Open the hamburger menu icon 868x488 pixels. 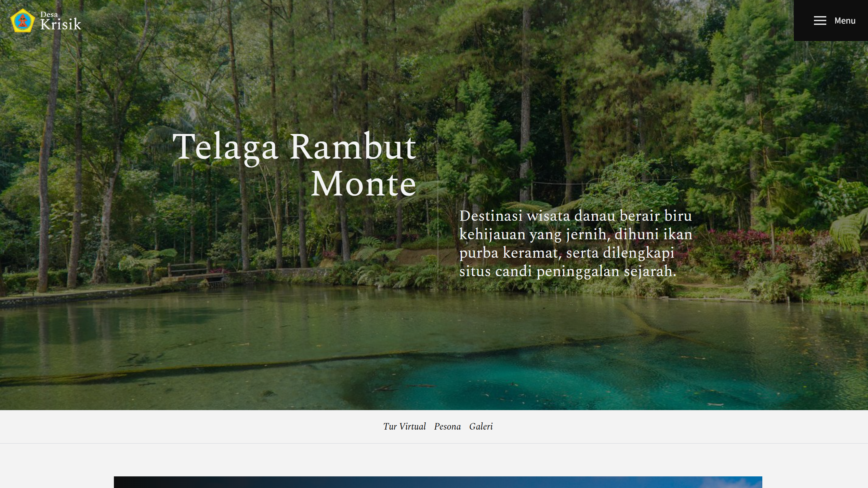click(x=820, y=21)
